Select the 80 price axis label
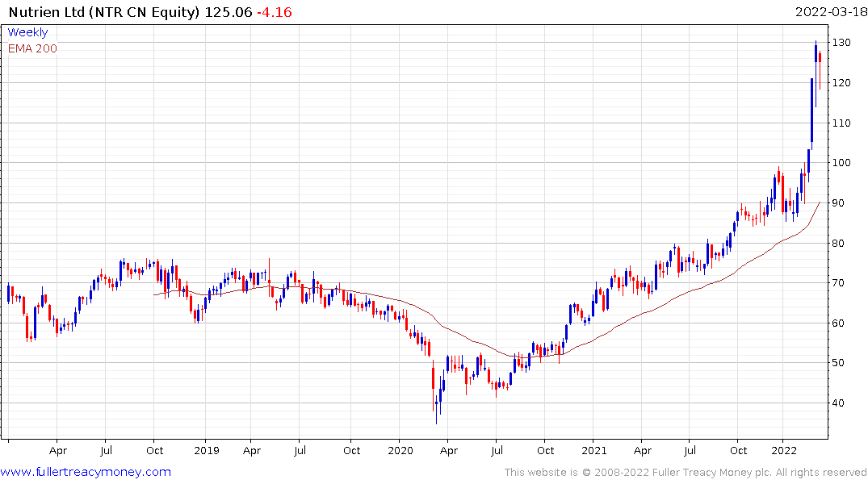This screenshot has height=484, width=868. click(838, 243)
